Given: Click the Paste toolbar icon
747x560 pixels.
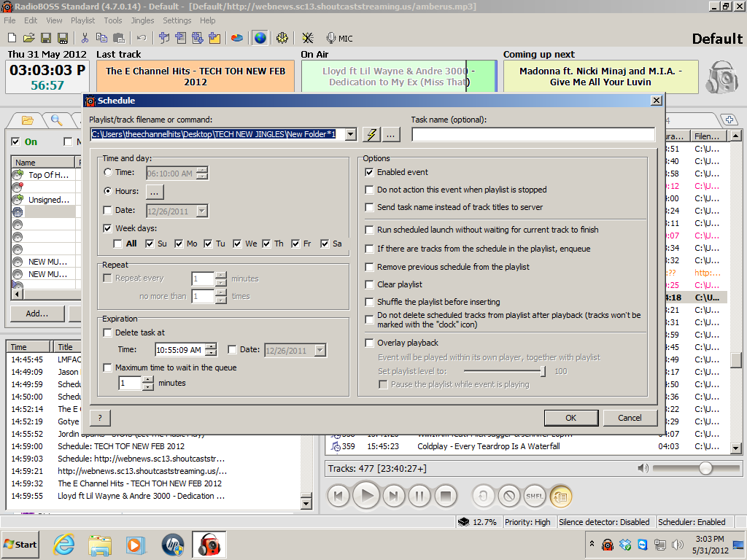Looking at the screenshot, I should pyautogui.click(x=119, y=38).
